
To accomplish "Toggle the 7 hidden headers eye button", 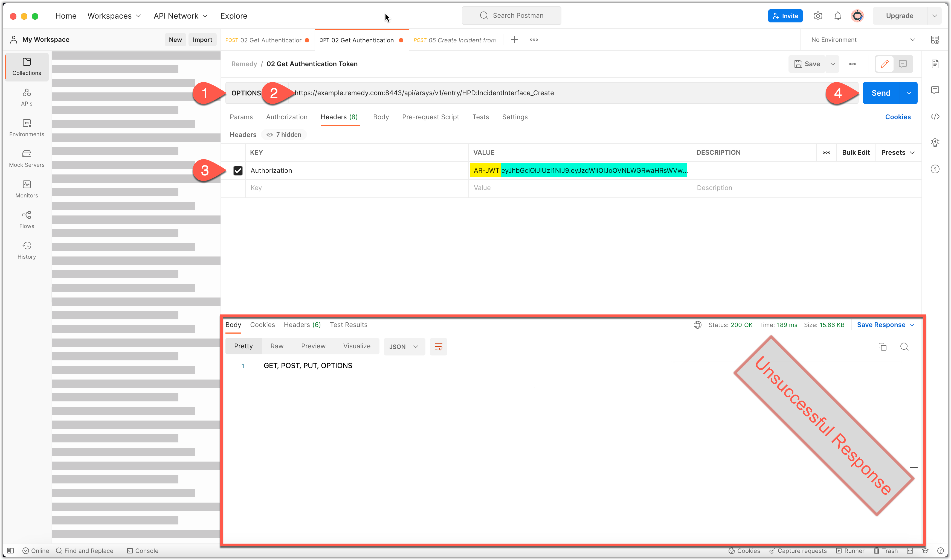I will click(284, 135).
